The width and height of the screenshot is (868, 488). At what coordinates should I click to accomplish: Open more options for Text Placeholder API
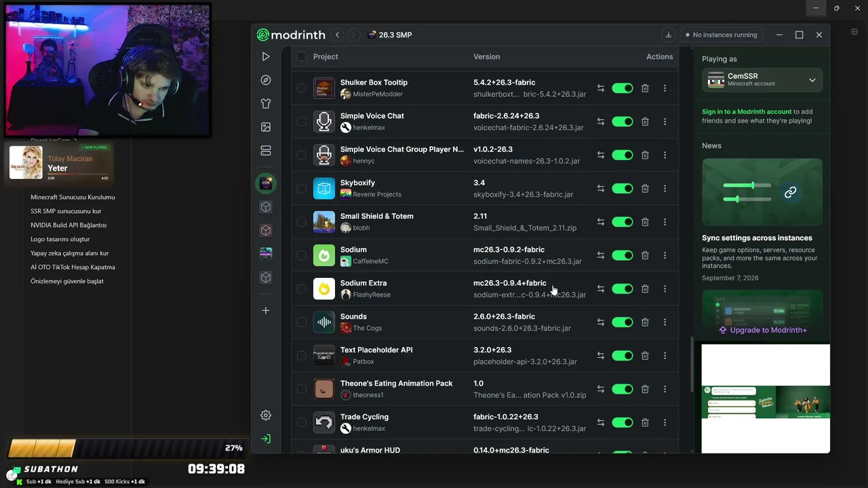pos(665,356)
